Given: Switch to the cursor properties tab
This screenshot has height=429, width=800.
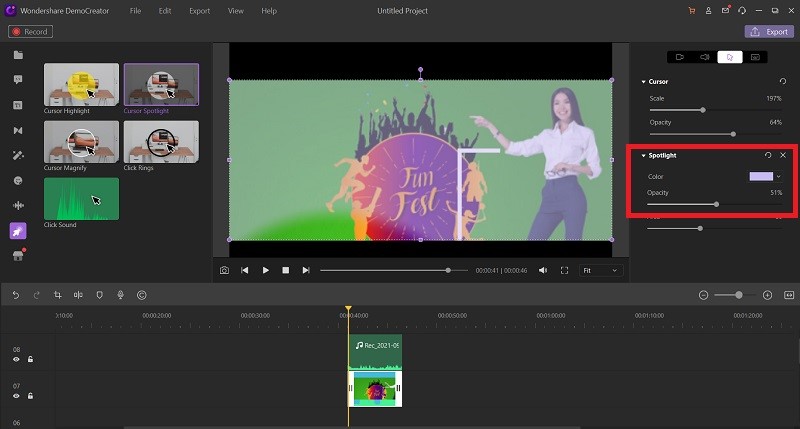Looking at the screenshot, I should 730,57.
